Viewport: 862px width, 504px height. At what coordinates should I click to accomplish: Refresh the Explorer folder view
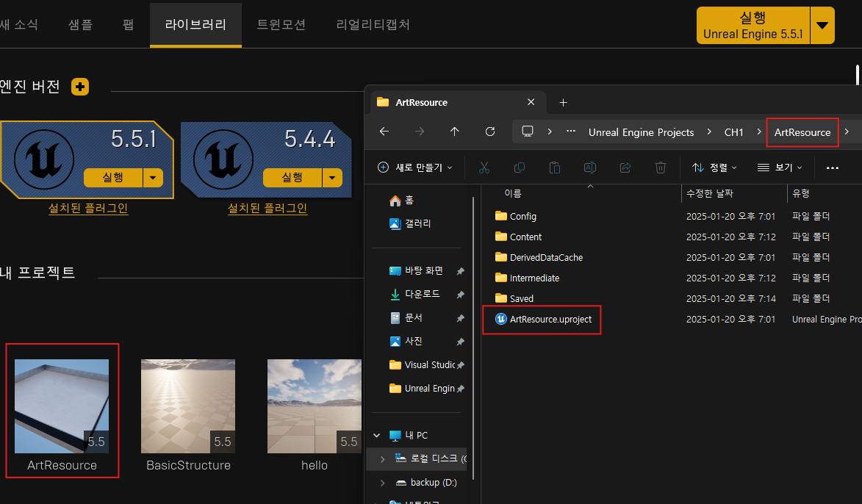[x=490, y=132]
